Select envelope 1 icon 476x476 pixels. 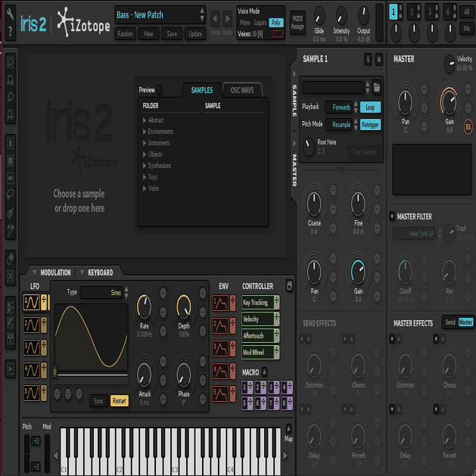[x=220, y=303]
